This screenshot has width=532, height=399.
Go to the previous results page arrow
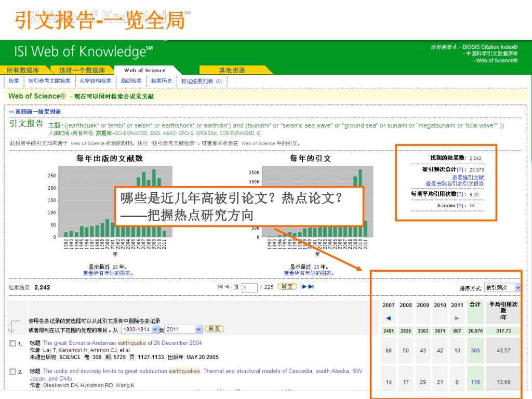tap(227, 287)
